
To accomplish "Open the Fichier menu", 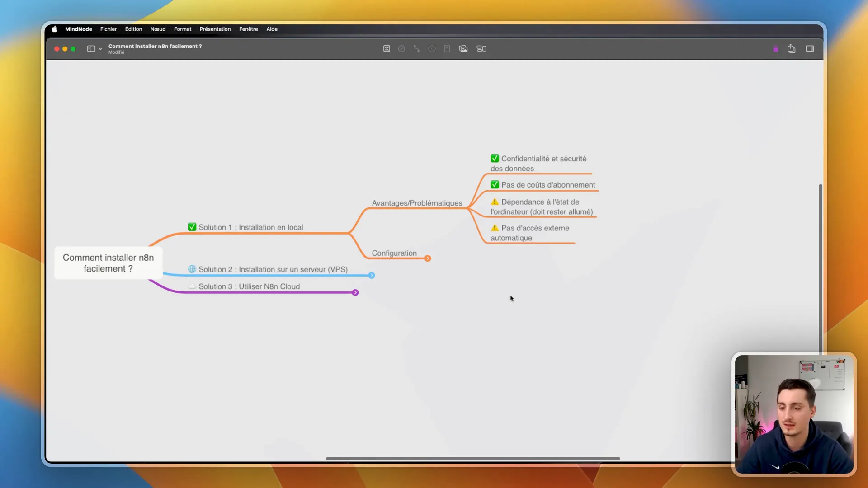I will [x=108, y=29].
